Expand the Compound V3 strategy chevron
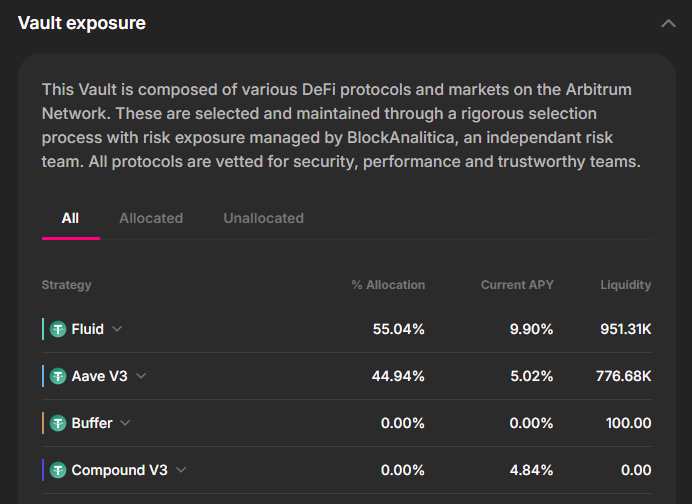 (x=181, y=470)
